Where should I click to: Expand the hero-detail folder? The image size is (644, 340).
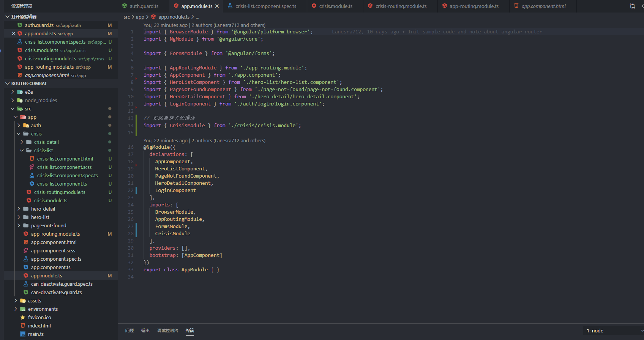19,209
